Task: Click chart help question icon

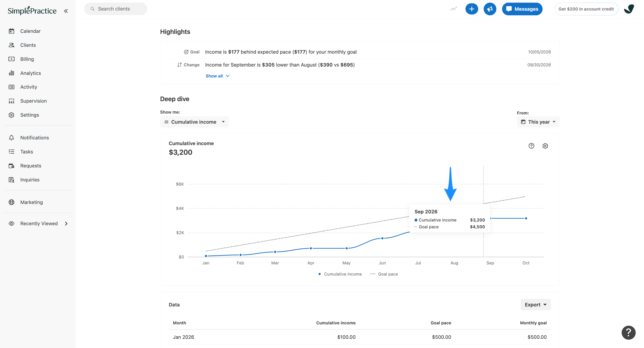Action: [531, 146]
